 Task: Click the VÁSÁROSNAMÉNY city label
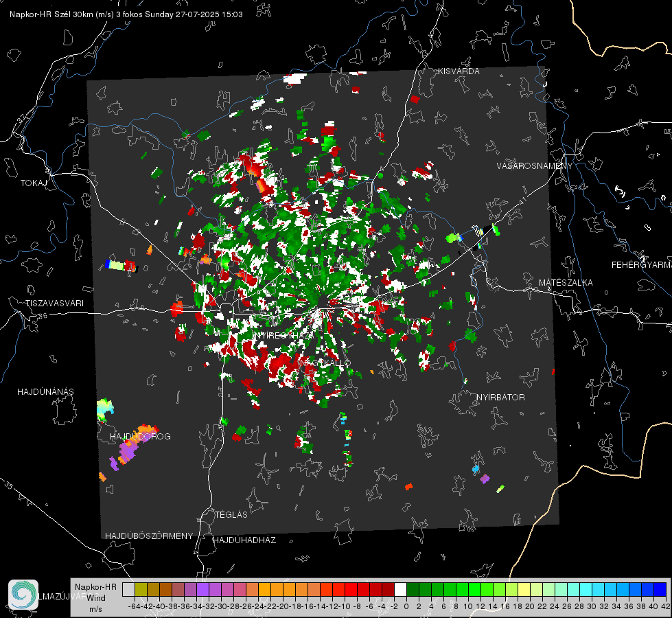535,166
